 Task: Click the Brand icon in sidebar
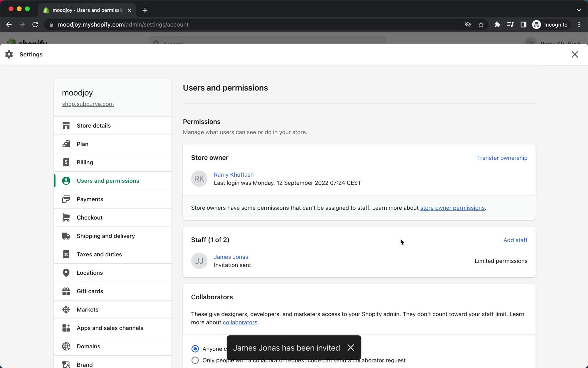(66, 364)
